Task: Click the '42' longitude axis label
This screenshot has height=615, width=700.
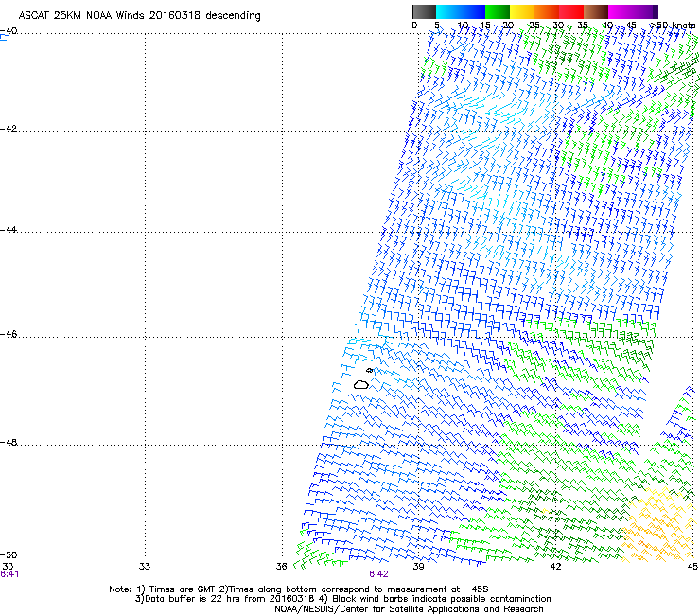Action: pyautogui.click(x=555, y=567)
